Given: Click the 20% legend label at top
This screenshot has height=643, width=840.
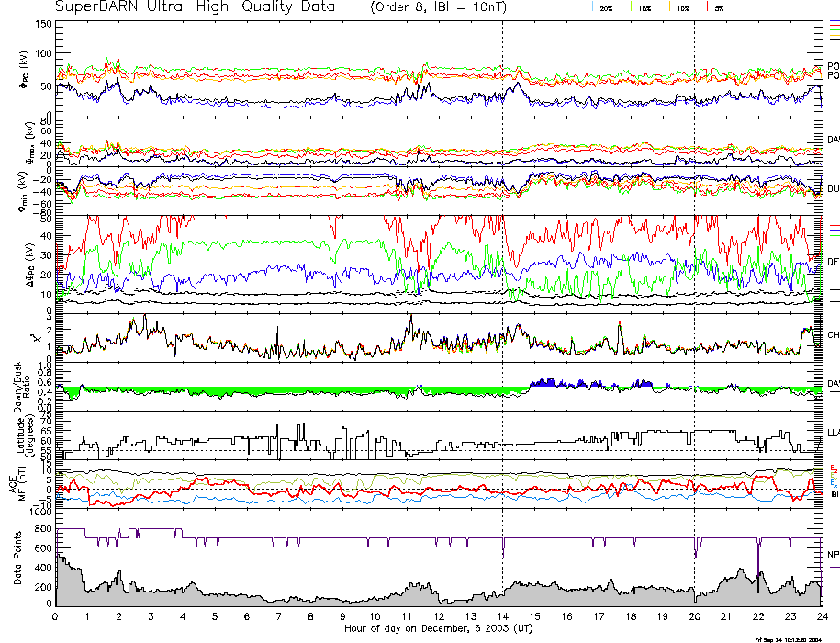Looking at the screenshot, I should coord(606,7).
